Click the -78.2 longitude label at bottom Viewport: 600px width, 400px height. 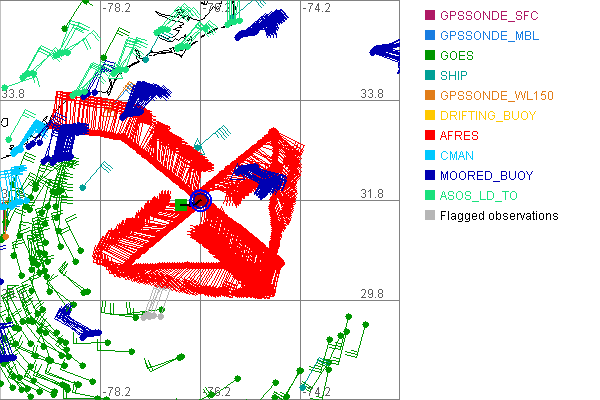pyautogui.click(x=118, y=391)
